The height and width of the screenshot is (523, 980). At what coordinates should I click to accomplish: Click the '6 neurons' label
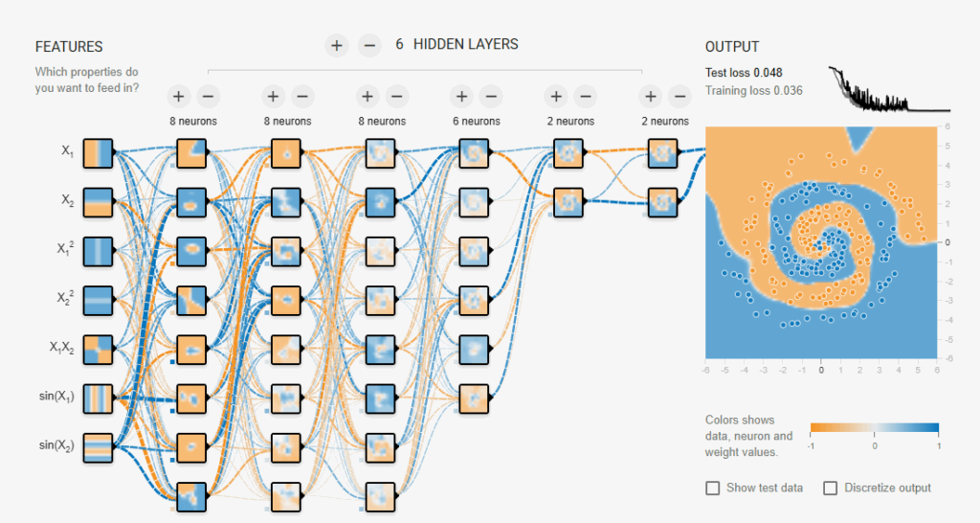click(477, 122)
